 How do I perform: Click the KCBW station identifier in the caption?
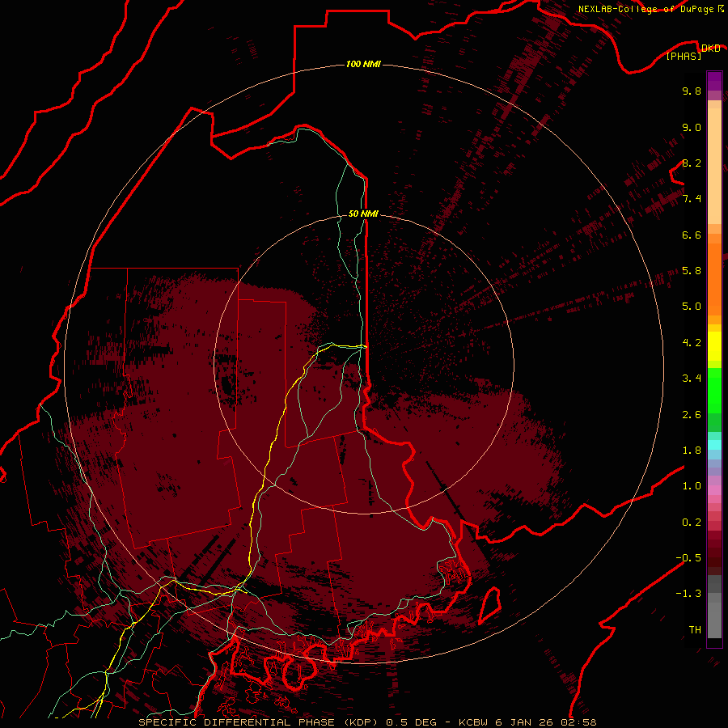tap(473, 722)
